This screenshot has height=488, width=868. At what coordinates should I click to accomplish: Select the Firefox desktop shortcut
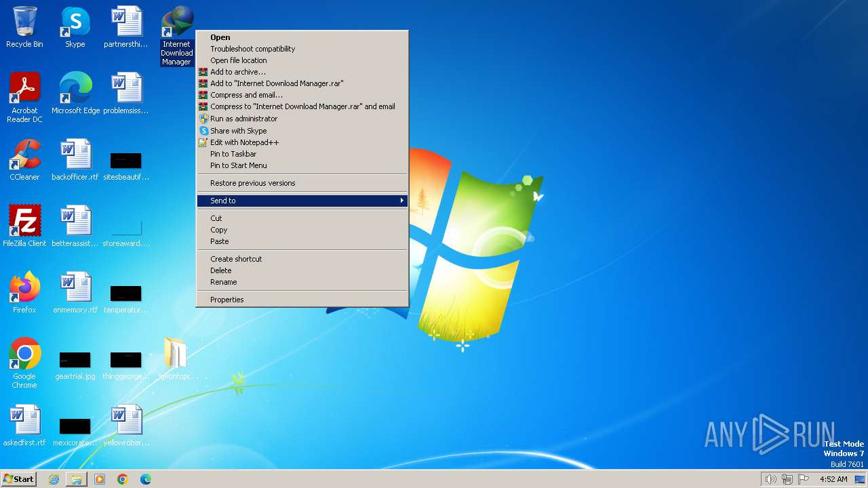click(24, 293)
